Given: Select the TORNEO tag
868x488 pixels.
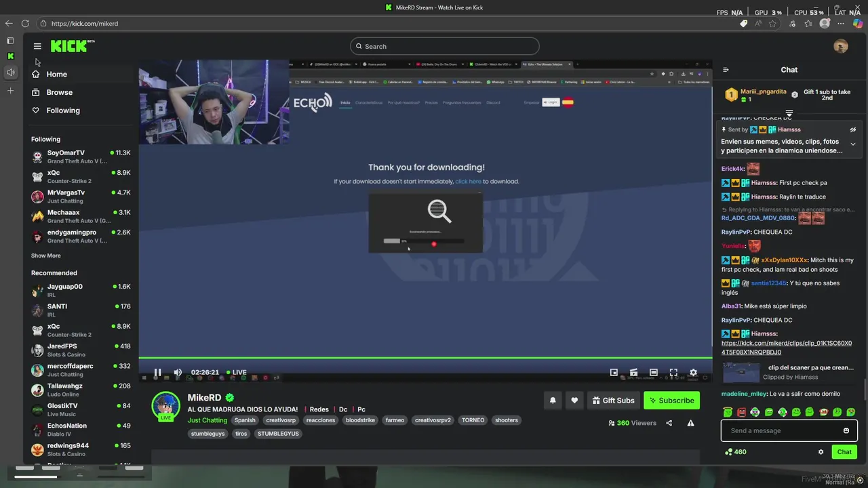Looking at the screenshot, I should coord(473,420).
